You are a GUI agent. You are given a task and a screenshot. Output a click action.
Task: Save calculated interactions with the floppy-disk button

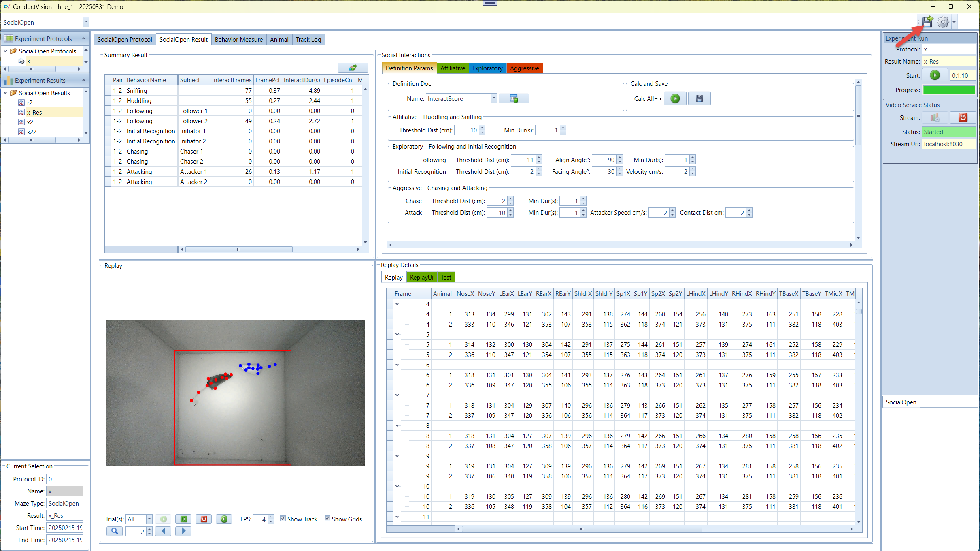pos(699,98)
